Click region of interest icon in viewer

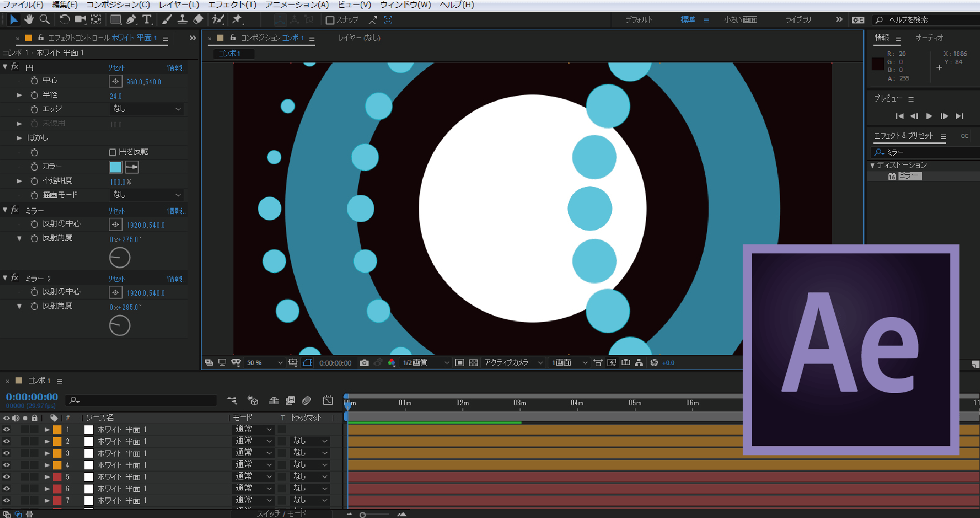460,363
